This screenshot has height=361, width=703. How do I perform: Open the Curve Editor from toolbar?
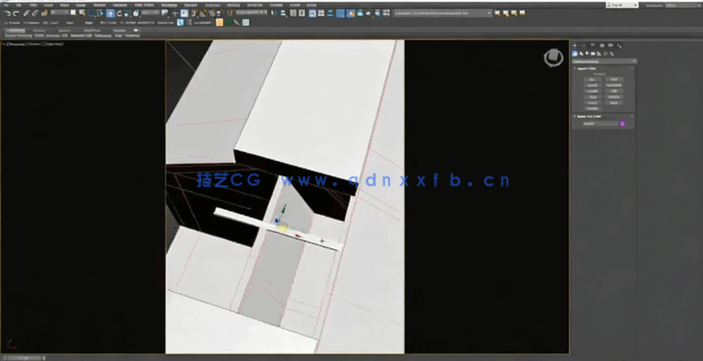321,13
